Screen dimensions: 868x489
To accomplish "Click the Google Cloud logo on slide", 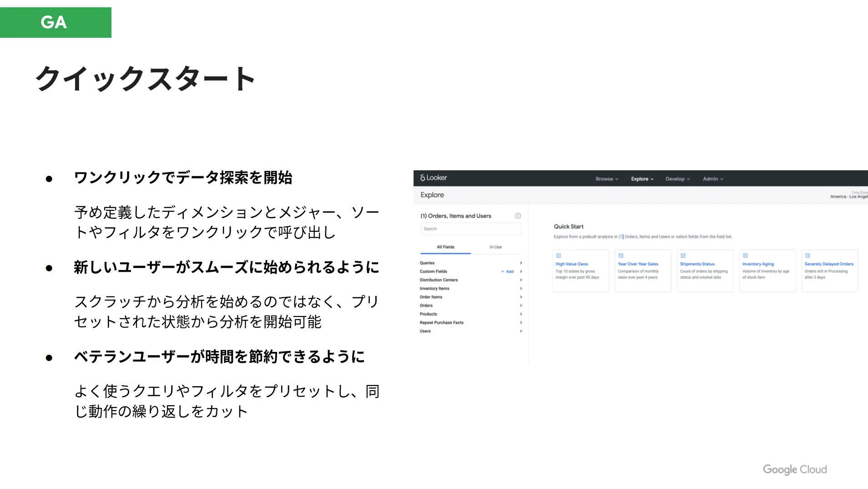I will pos(795,469).
